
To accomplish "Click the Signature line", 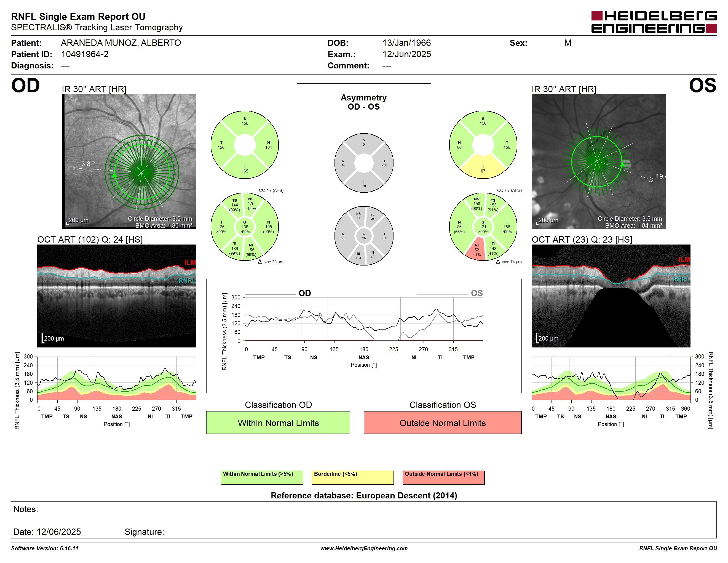I will pos(144,532).
